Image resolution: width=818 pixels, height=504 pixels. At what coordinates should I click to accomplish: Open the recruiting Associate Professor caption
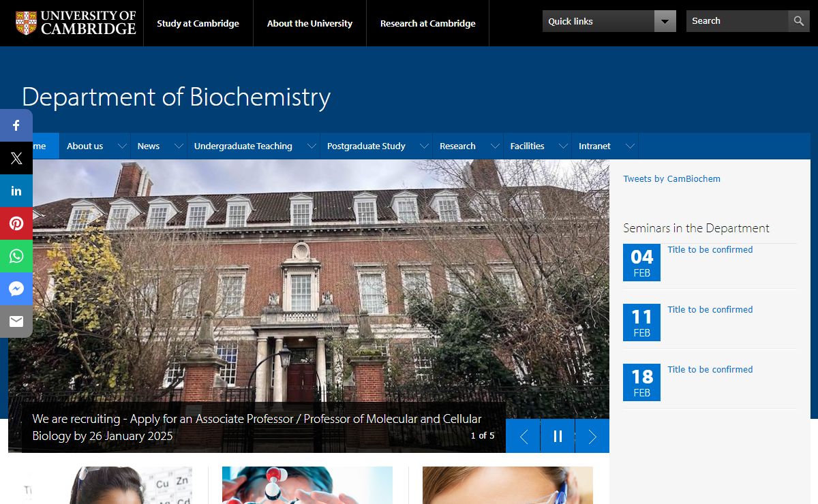click(257, 427)
